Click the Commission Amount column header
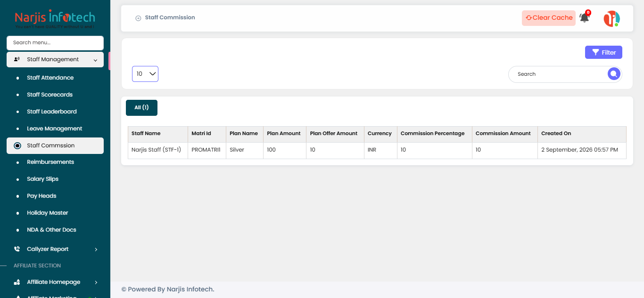This screenshot has width=644, height=298. 505,134
